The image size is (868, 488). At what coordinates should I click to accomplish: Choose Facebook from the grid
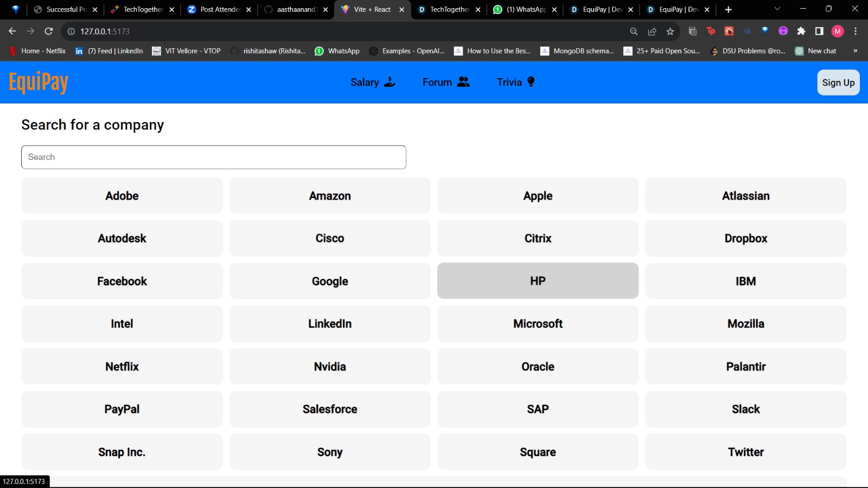click(x=122, y=281)
